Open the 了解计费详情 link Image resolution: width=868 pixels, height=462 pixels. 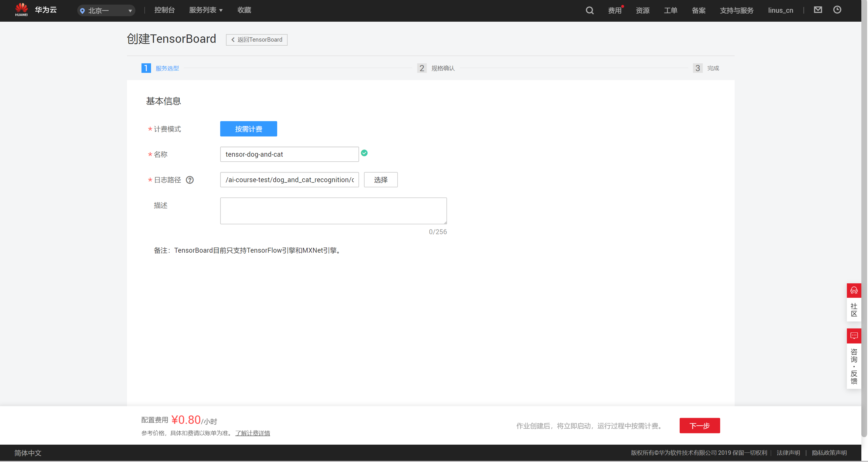pos(252,433)
